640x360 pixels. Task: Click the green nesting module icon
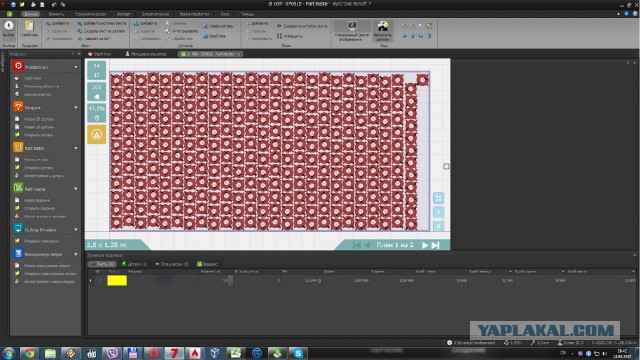[18, 188]
